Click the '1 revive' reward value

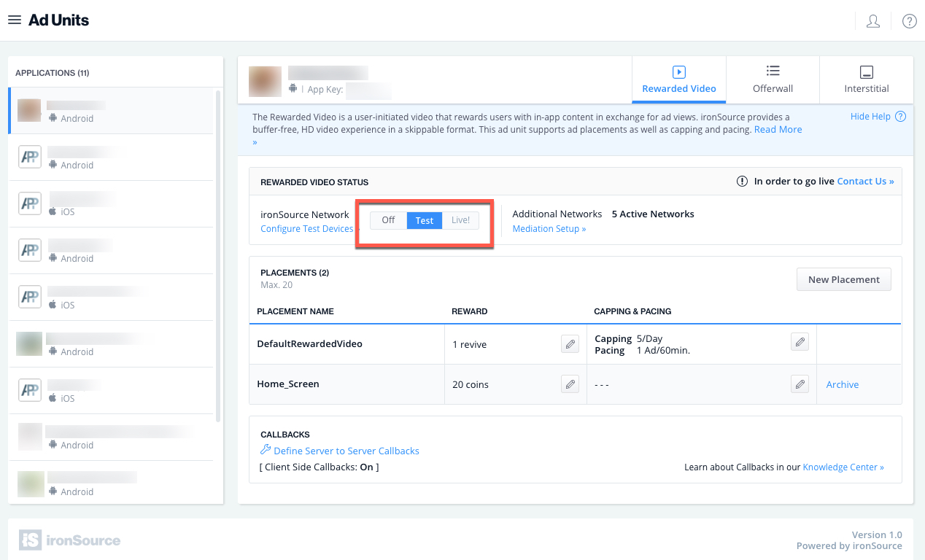(x=470, y=344)
